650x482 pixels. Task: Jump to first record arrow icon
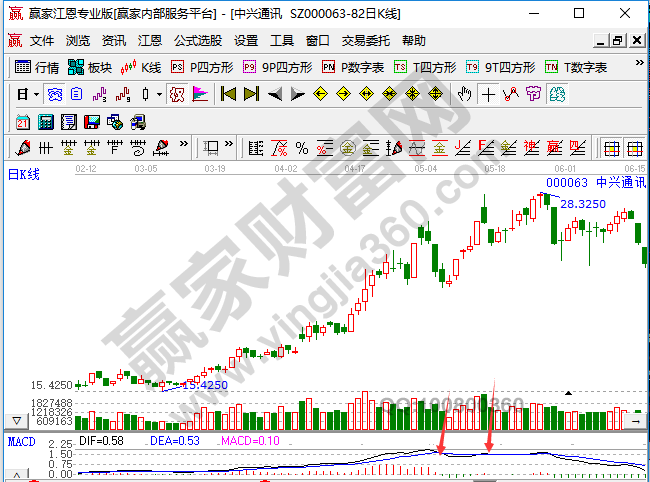click(228, 94)
